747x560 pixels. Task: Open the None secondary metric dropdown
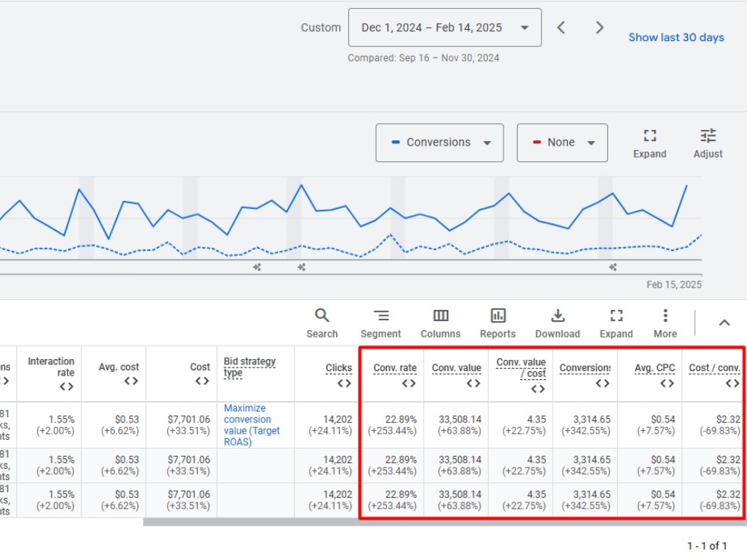tap(562, 143)
